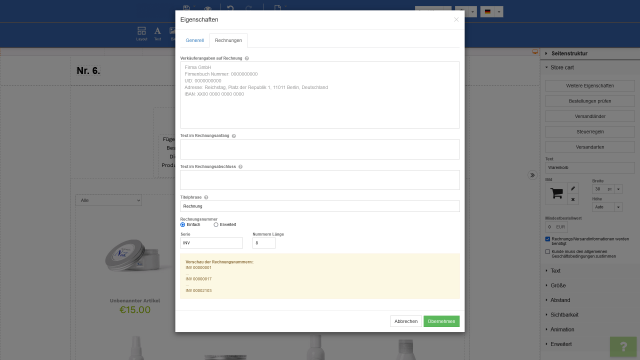Click the green help question mark
The width and height of the screenshot is (640, 360).
coord(623,347)
